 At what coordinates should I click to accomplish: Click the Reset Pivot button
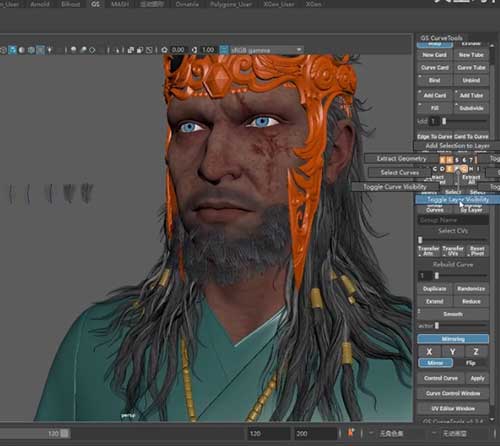click(477, 251)
